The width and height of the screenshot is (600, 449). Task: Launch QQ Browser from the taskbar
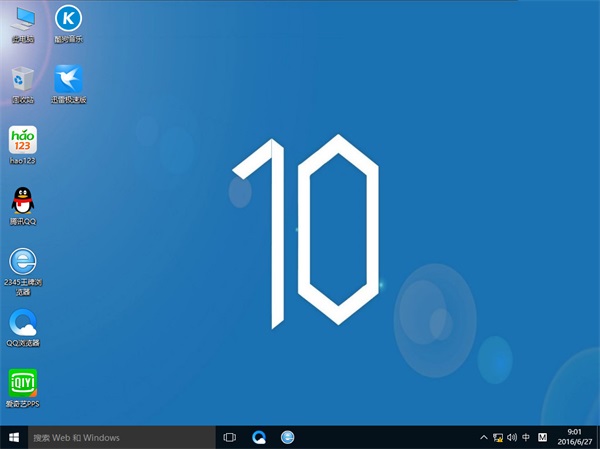(259, 438)
